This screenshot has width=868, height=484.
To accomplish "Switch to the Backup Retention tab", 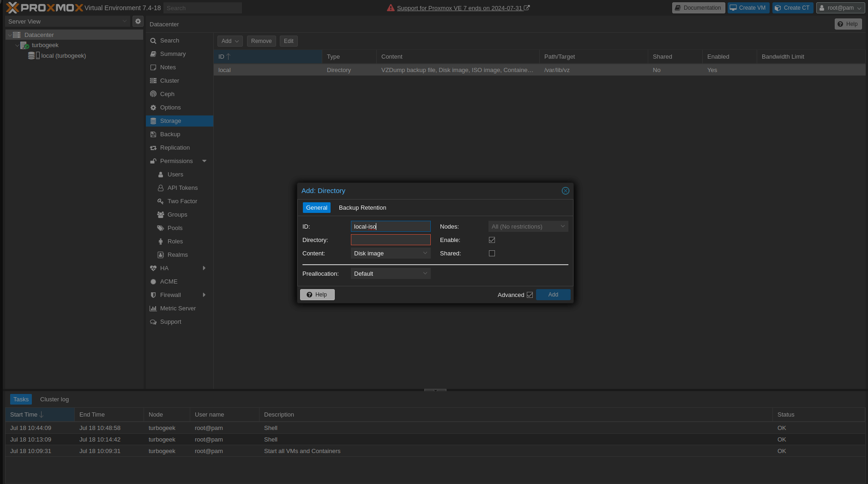I will (362, 208).
